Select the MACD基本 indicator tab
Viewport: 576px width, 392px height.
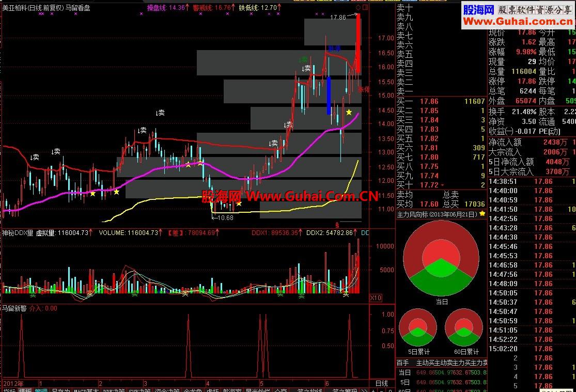(87, 390)
